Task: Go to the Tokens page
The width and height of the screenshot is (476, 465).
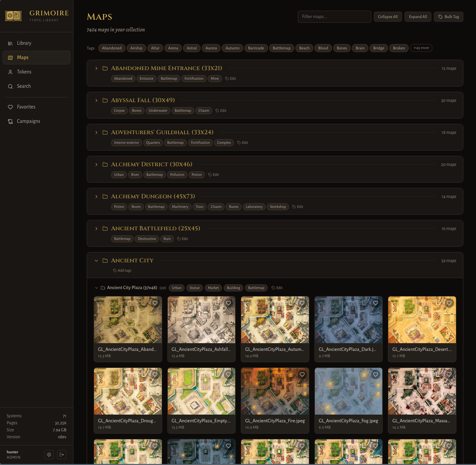Action: click(x=36, y=72)
